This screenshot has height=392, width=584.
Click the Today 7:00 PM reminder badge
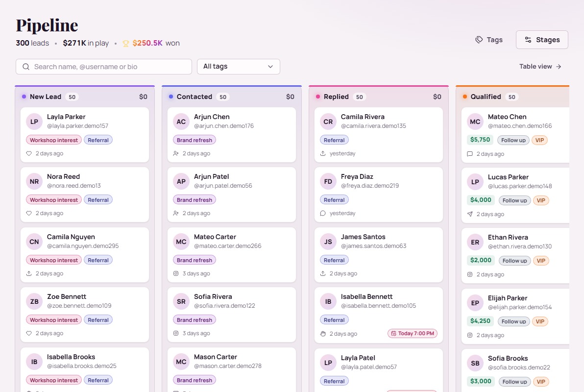[x=413, y=334]
